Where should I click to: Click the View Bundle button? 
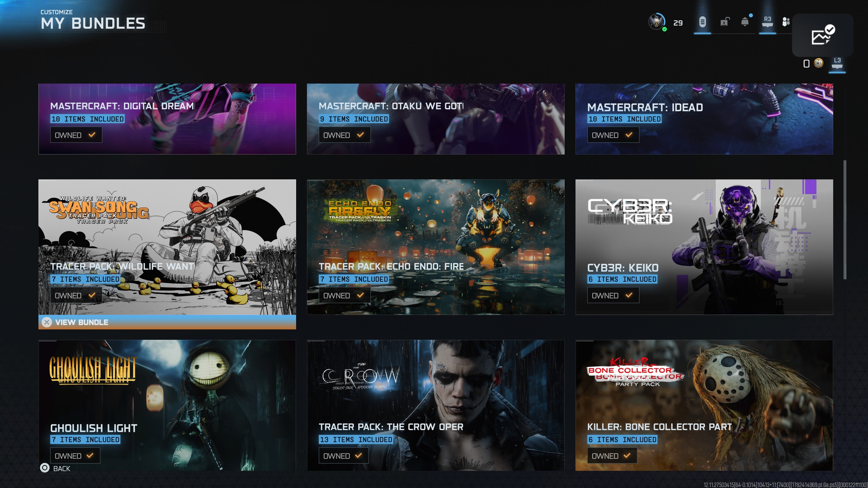coord(167,322)
